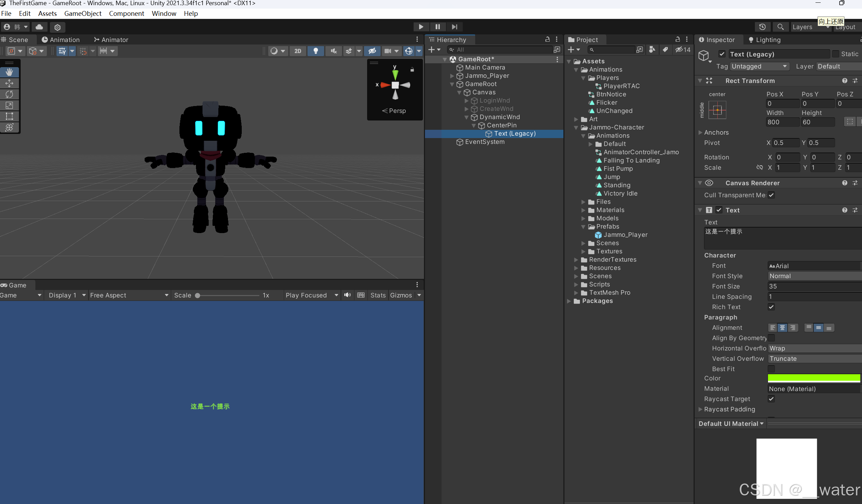Open the cloud services icon
This screenshot has height=504, width=862.
[39, 27]
